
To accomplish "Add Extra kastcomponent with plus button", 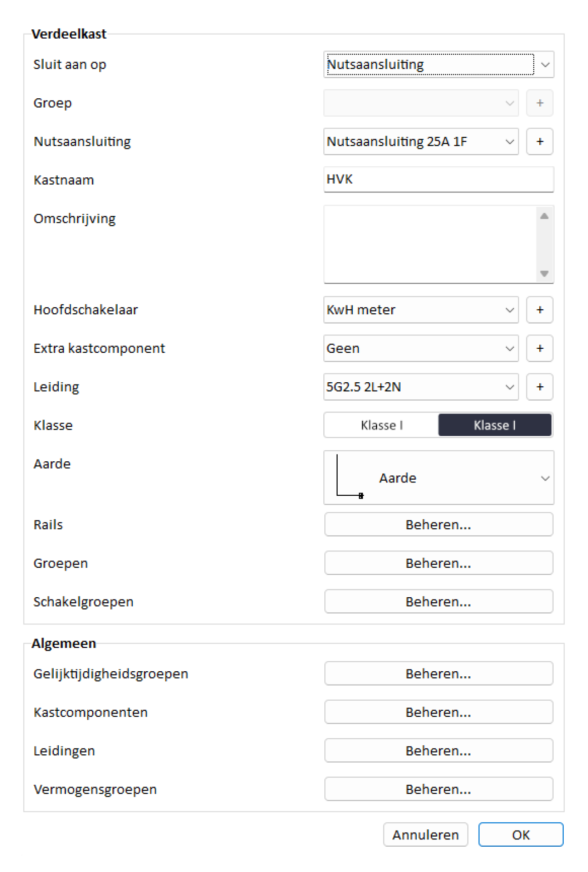I will 539,348.
